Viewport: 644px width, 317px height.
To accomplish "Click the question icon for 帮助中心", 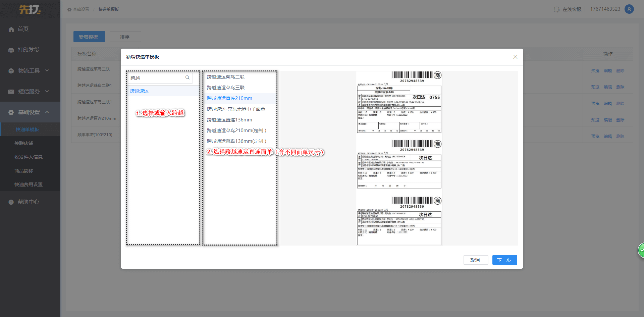I will pyautogui.click(x=11, y=202).
